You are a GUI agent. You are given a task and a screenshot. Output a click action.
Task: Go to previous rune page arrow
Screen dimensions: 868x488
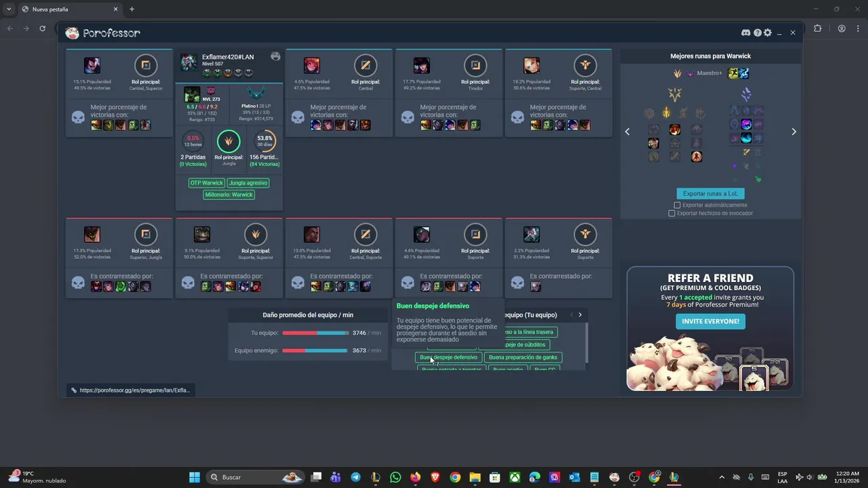(x=627, y=131)
